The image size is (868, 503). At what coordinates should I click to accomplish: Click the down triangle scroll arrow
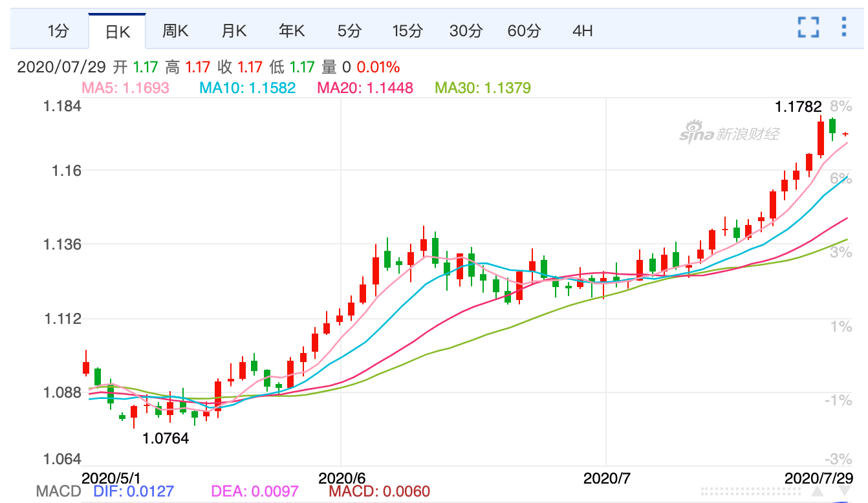point(845,491)
